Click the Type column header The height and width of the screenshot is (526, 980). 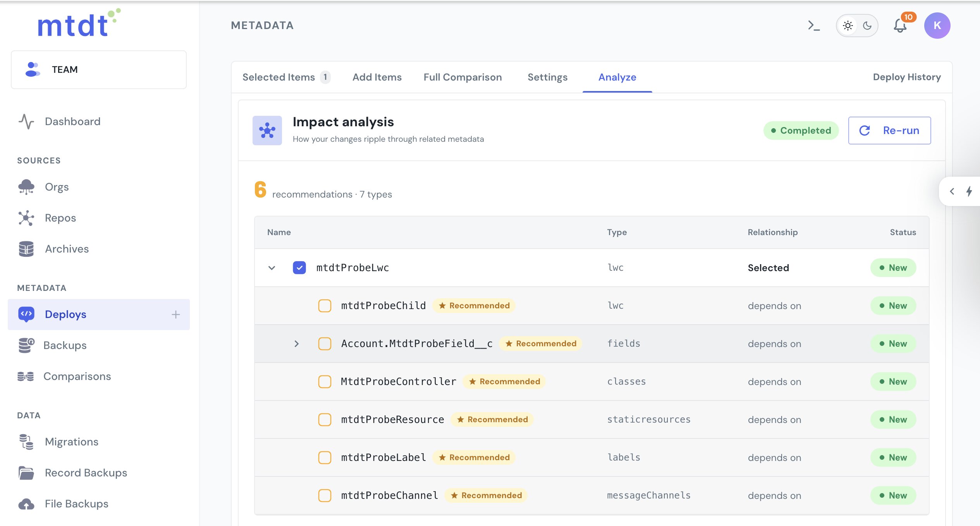point(617,232)
